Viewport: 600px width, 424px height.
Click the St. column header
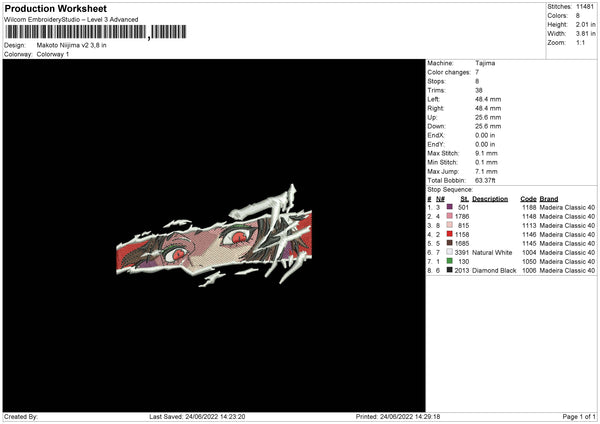pos(465,199)
